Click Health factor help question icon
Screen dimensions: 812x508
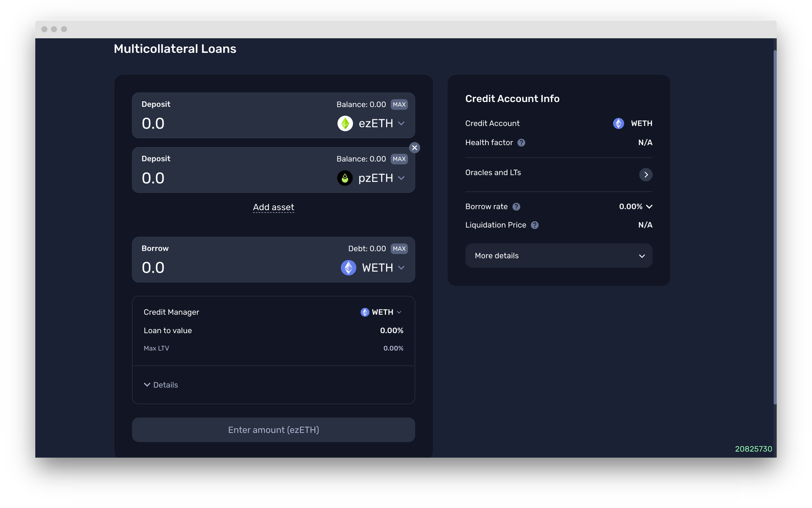(x=521, y=143)
